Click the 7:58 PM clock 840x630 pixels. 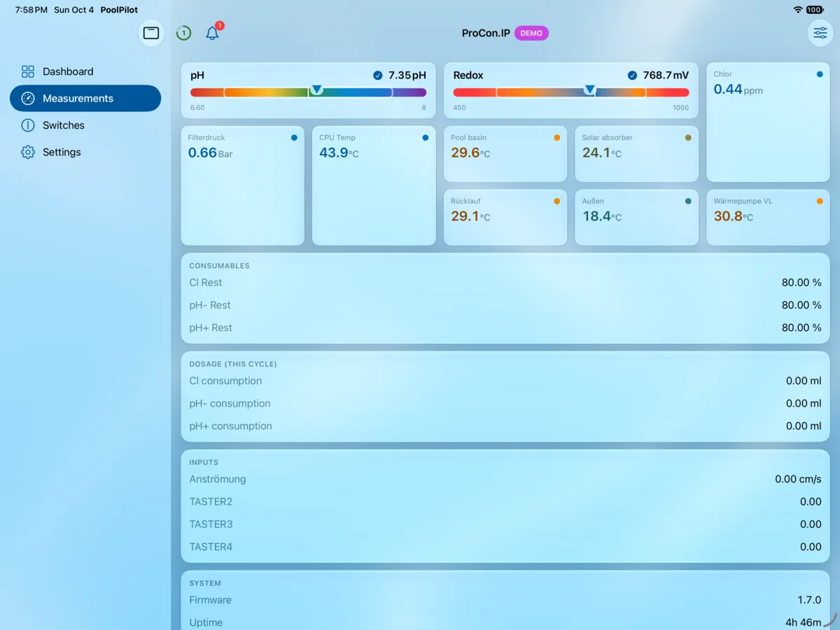click(31, 10)
